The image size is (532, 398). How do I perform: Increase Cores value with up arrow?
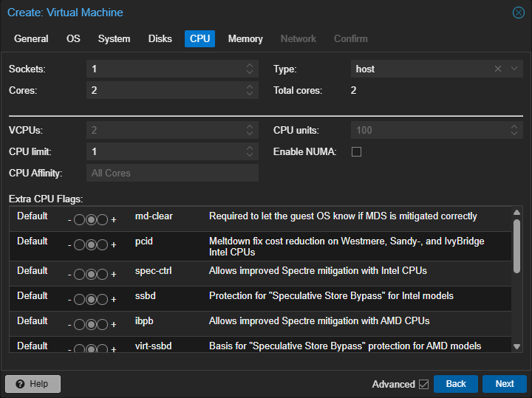click(250, 87)
